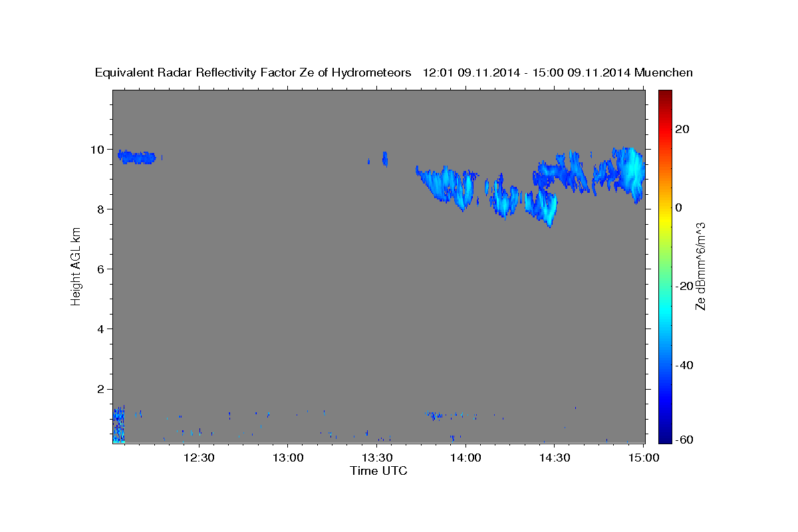Click the colorbar label '20'

coord(682,129)
